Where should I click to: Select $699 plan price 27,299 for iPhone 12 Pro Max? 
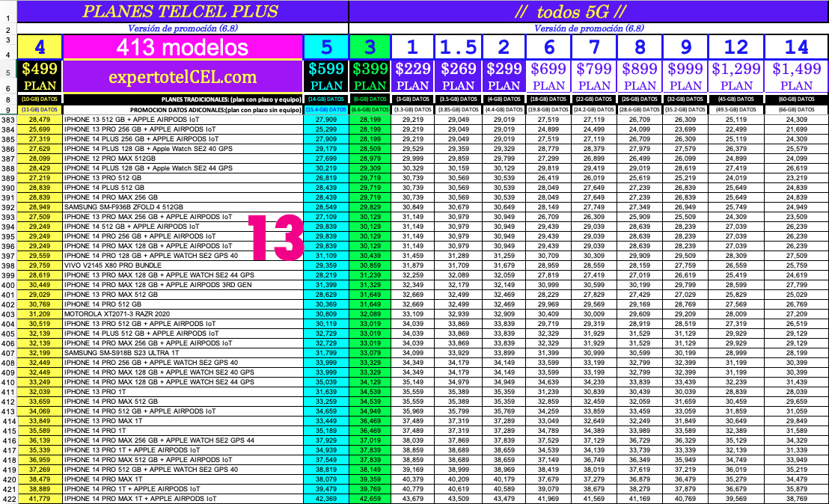[548, 159]
